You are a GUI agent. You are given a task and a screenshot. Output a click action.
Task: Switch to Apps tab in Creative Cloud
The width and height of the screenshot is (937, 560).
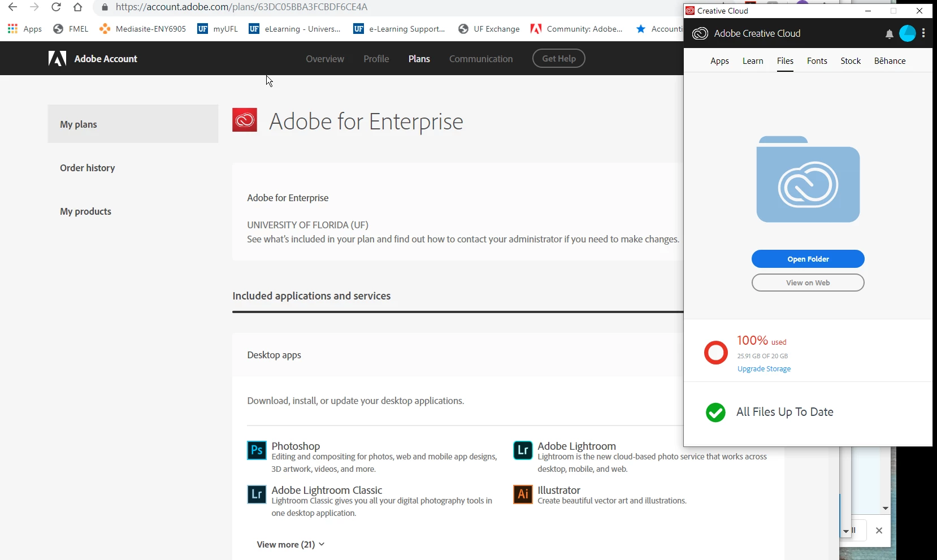coord(719,61)
